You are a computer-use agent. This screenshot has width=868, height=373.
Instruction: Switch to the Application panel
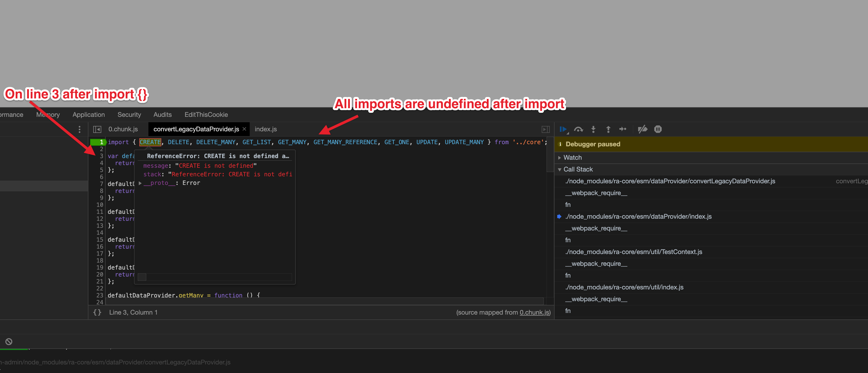(88, 115)
